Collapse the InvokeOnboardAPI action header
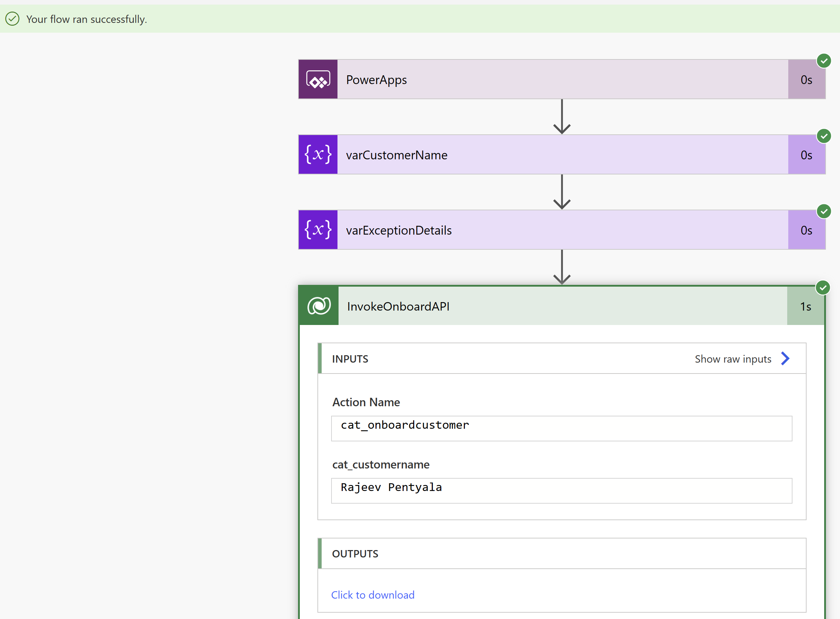Viewport: 840px width, 619px height. [562, 306]
